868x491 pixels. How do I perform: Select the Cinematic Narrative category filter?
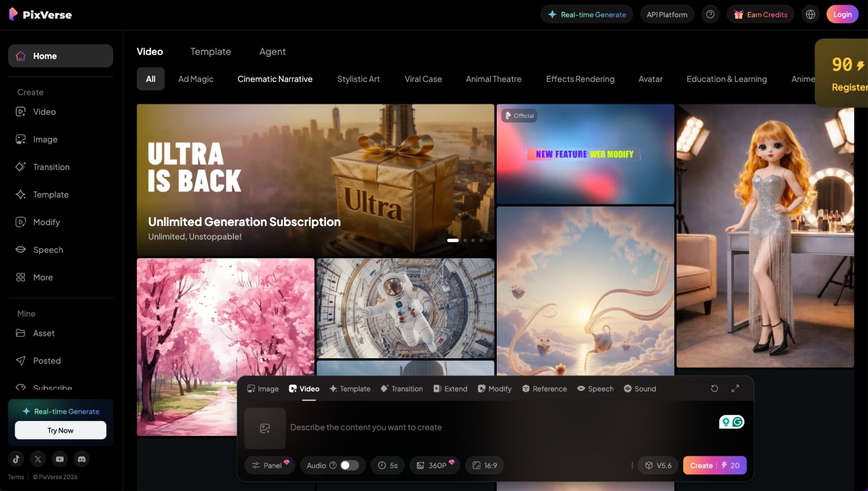click(275, 79)
